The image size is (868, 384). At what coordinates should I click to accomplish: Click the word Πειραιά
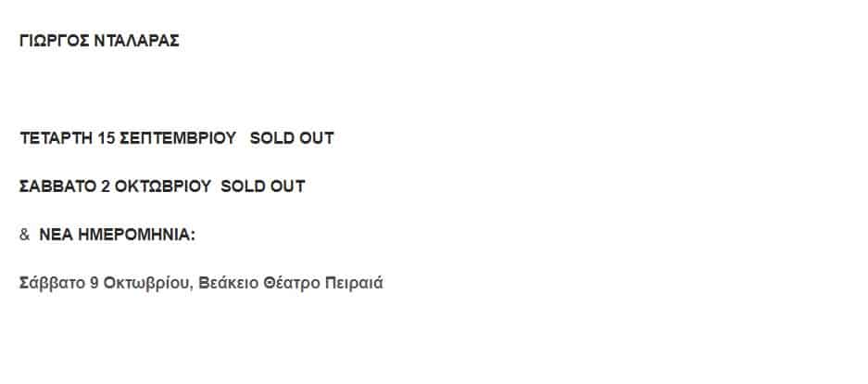(354, 283)
